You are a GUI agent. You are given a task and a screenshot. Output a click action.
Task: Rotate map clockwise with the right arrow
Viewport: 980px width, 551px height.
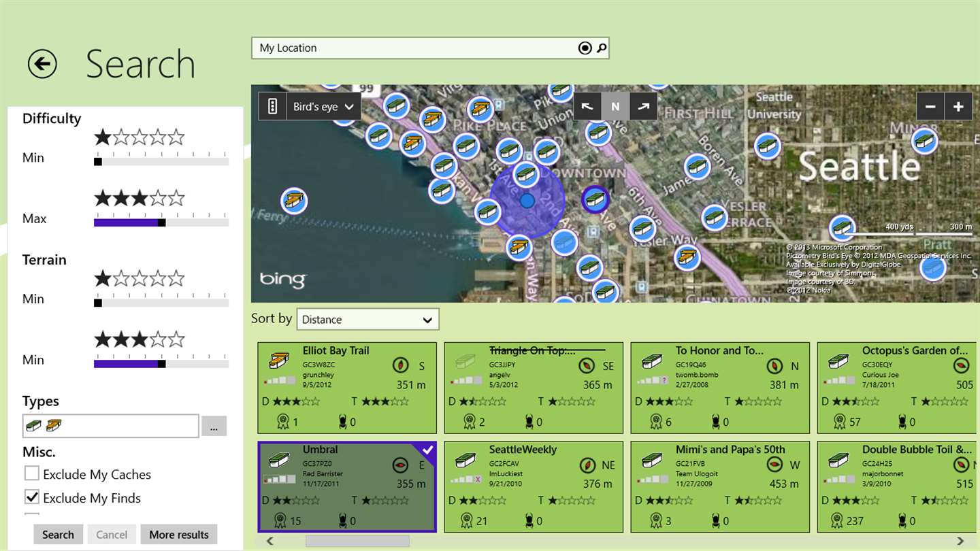pyautogui.click(x=643, y=106)
